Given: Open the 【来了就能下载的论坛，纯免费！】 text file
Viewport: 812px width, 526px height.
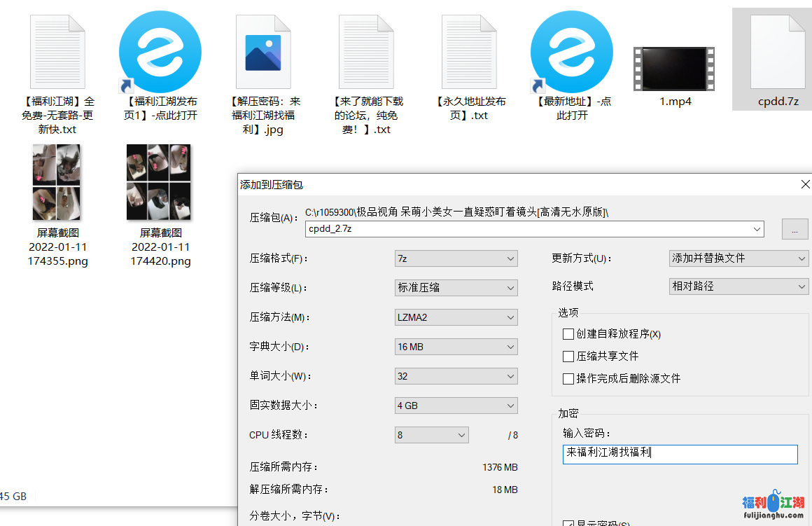Looking at the screenshot, I should [x=365, y=50].
